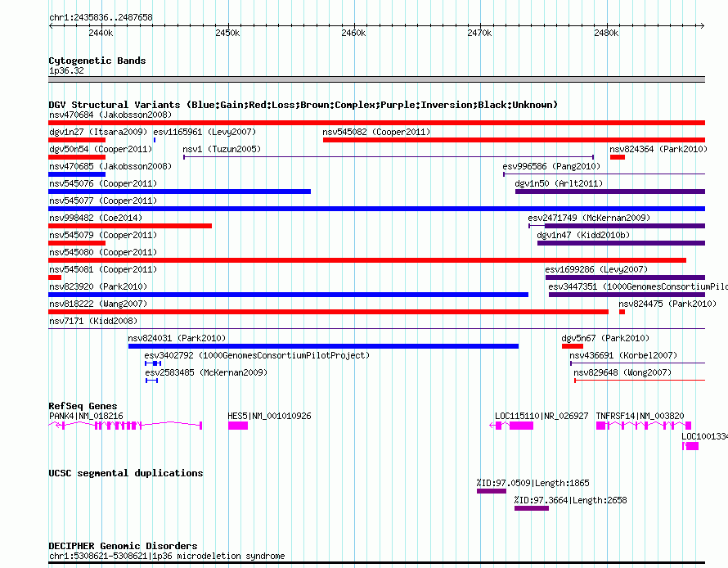Click the nsv829648 (Wong2007) red line

(640, 381)
